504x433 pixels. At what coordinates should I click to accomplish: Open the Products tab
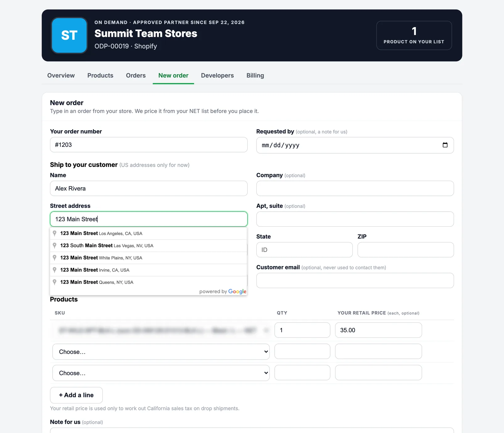coord(100,76)
